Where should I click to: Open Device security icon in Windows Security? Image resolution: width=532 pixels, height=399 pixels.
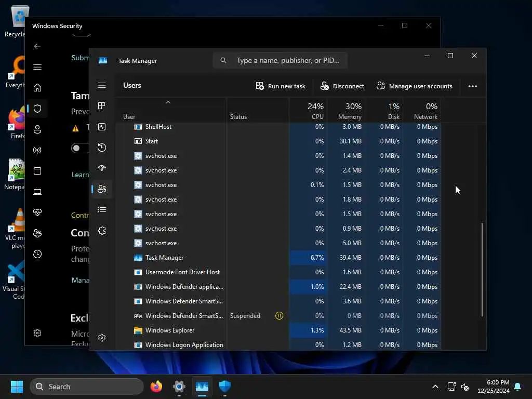37,192
